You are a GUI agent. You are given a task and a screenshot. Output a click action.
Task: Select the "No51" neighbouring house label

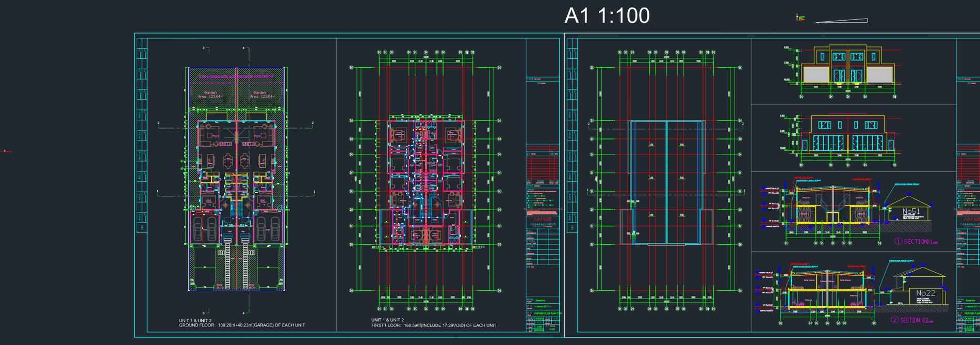[911, 211]
